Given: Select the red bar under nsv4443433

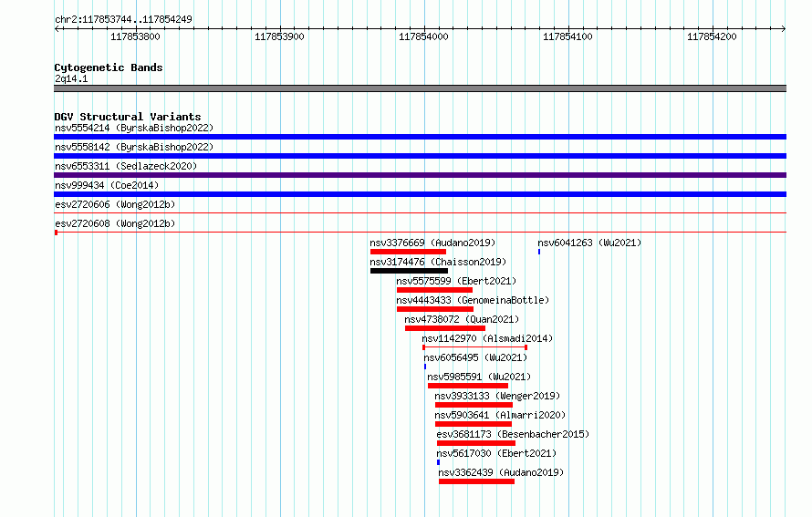Looking at the screenshot, I should point(435,309).
